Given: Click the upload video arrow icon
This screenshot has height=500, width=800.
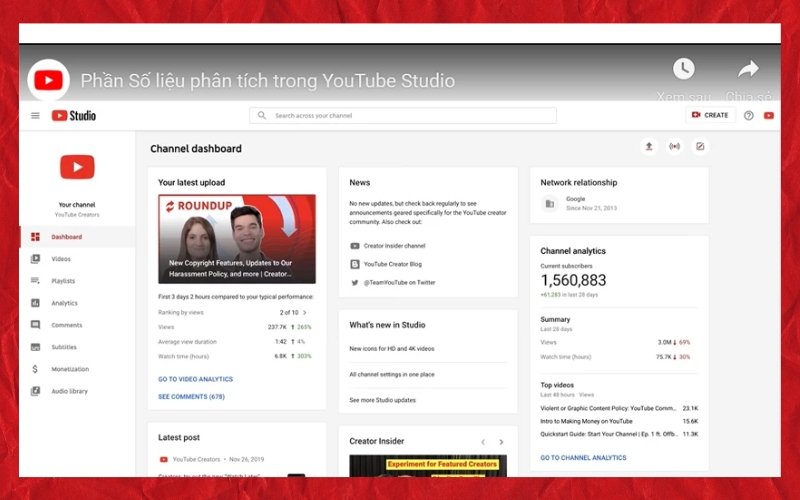Looking at the screenshot, I should 649,146.
